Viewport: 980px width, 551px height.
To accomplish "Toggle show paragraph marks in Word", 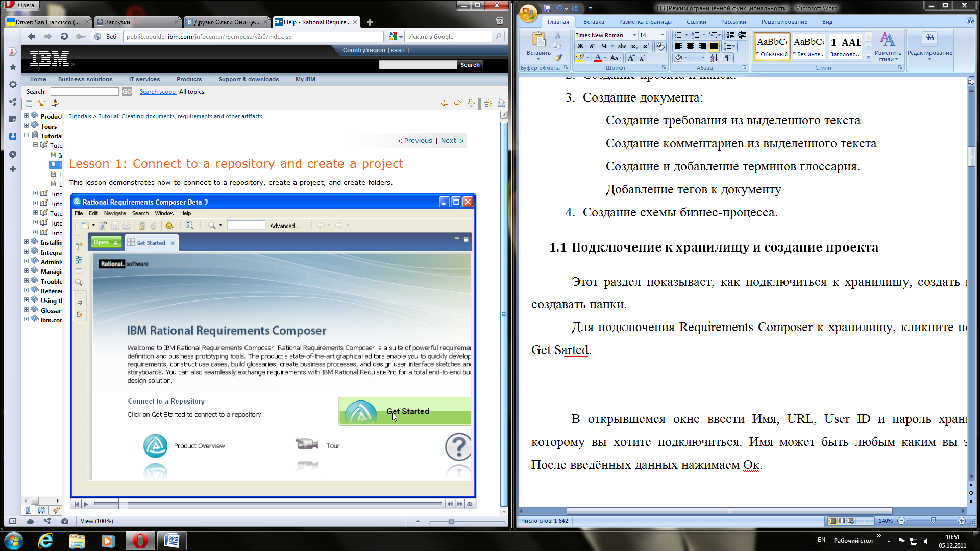I will (728, 58).
